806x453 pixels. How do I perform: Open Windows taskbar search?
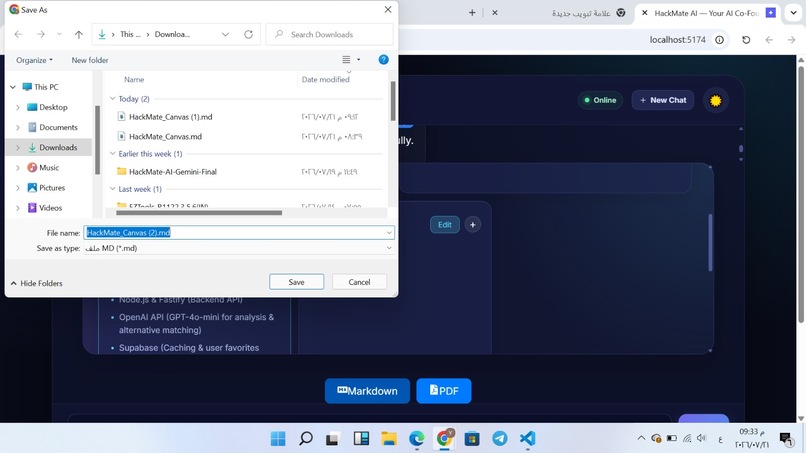pyautogui.click(x=306, y=439)
